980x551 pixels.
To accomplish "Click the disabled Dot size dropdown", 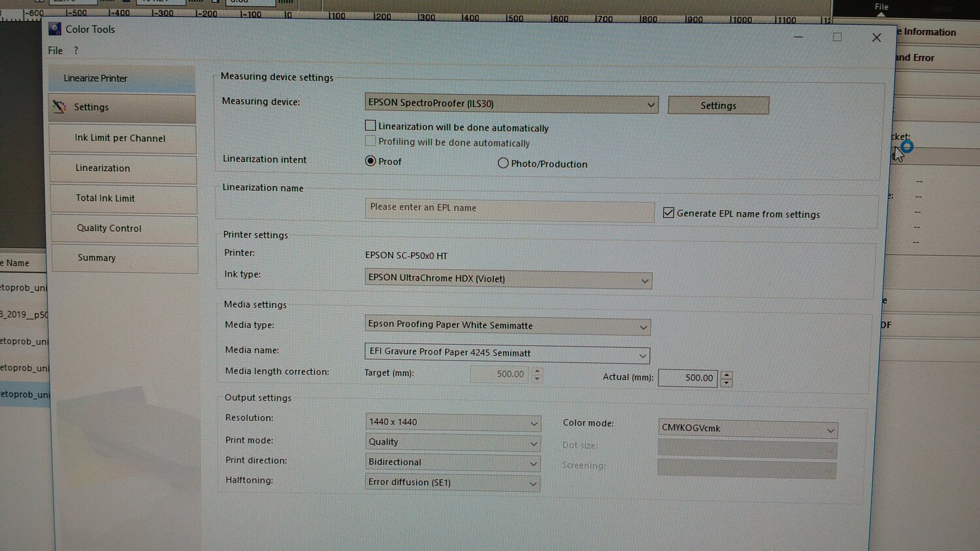I will point(747,450).
